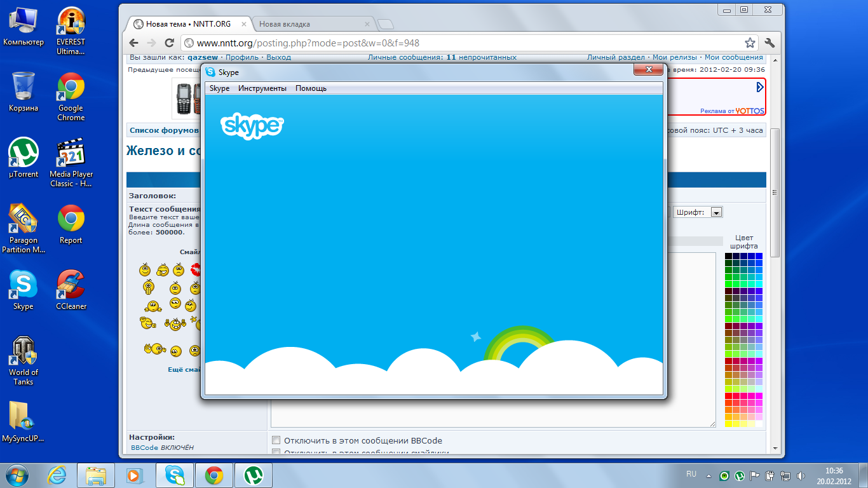Click the network tray icon
This screenshot has width=868, height=488.
click(x=785, y=475)
